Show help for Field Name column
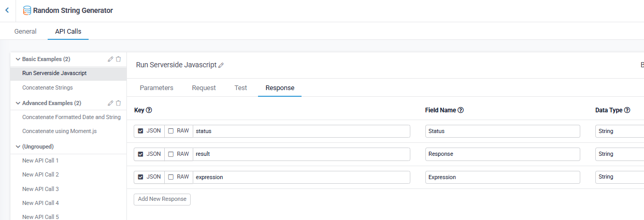The width and height of the screenshot is (644, 220). [x=461, y=110]
